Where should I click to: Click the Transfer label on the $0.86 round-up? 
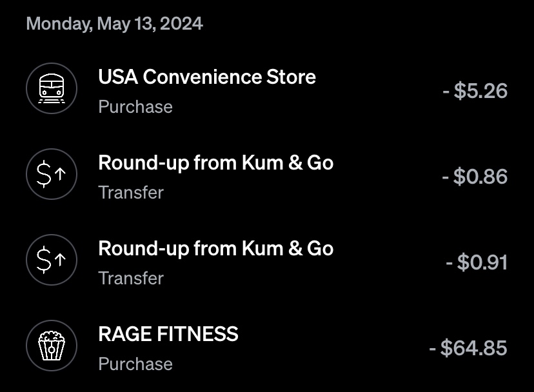pyautogui.click(x=131, y=193)
